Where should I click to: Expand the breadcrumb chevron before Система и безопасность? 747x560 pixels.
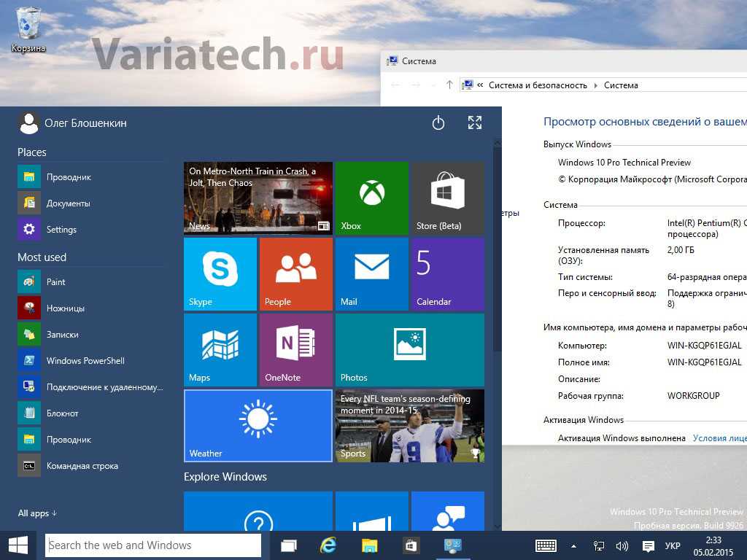(x=480, y=85)
